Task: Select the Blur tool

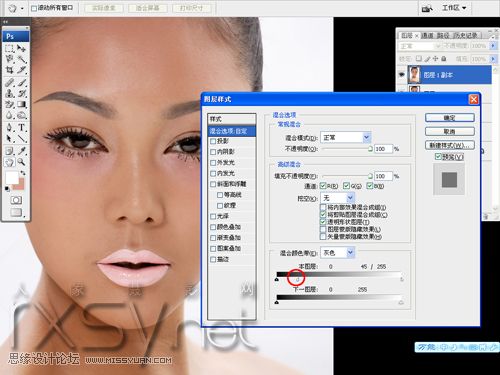Action: pyautogui.click(x=9, y=115)
